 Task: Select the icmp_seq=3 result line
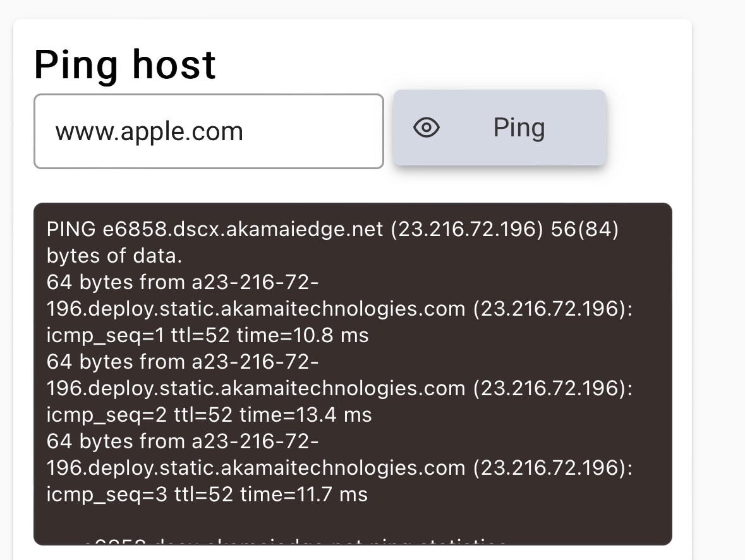[x=207, y=494]
